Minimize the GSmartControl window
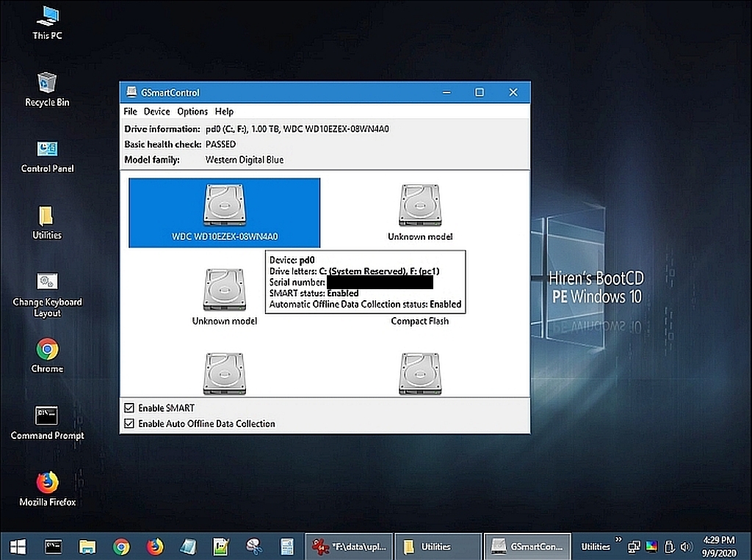752x560 pixels. pos(446,92)
